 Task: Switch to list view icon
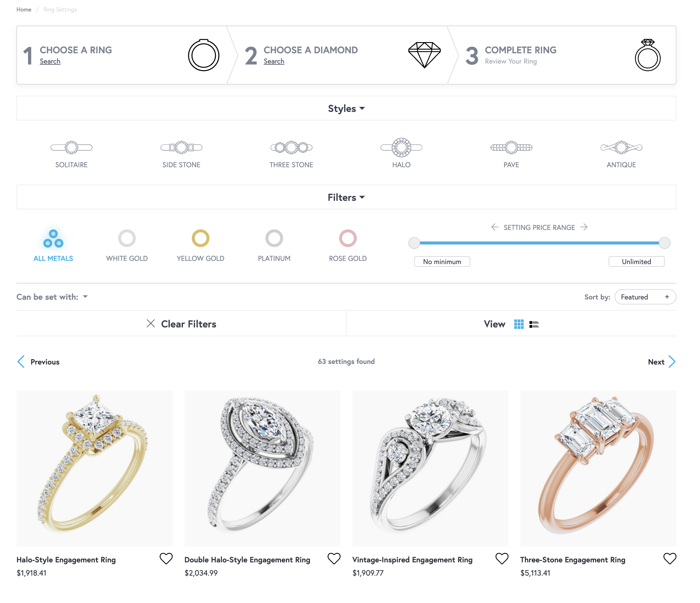point(534,324)
